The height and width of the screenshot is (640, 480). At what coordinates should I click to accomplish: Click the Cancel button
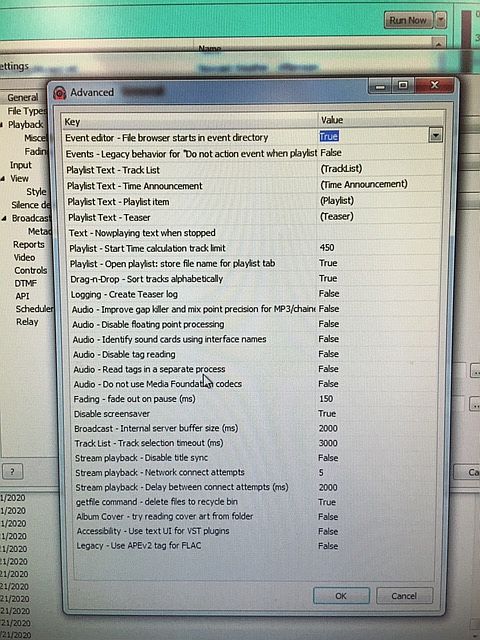(x=404, y=596)
